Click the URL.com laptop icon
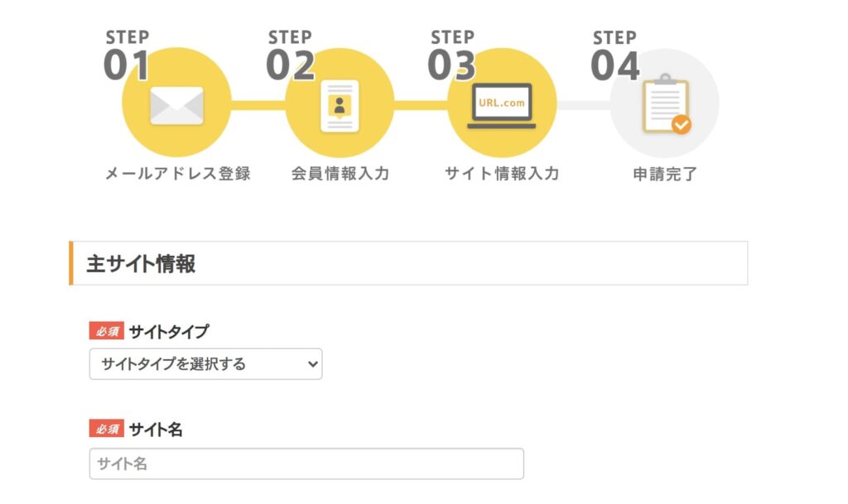 click(501, 106)
